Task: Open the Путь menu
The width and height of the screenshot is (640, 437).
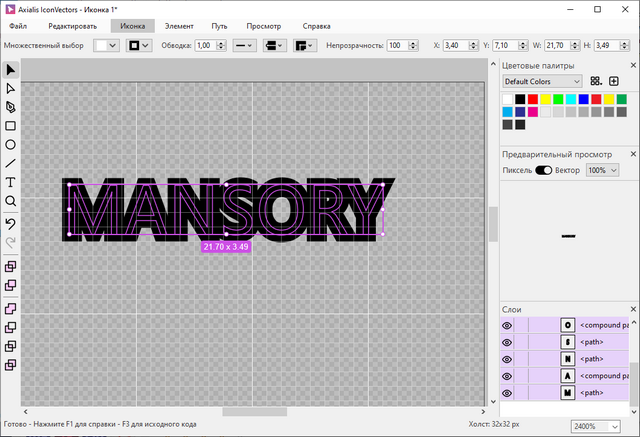Action: (219, 26)
